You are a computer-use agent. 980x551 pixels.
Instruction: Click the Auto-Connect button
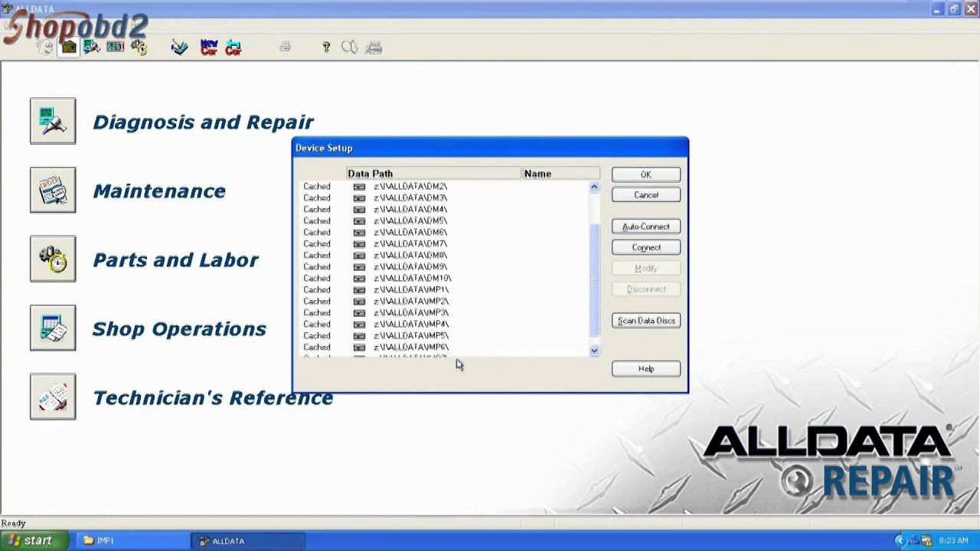coord(646,227)
